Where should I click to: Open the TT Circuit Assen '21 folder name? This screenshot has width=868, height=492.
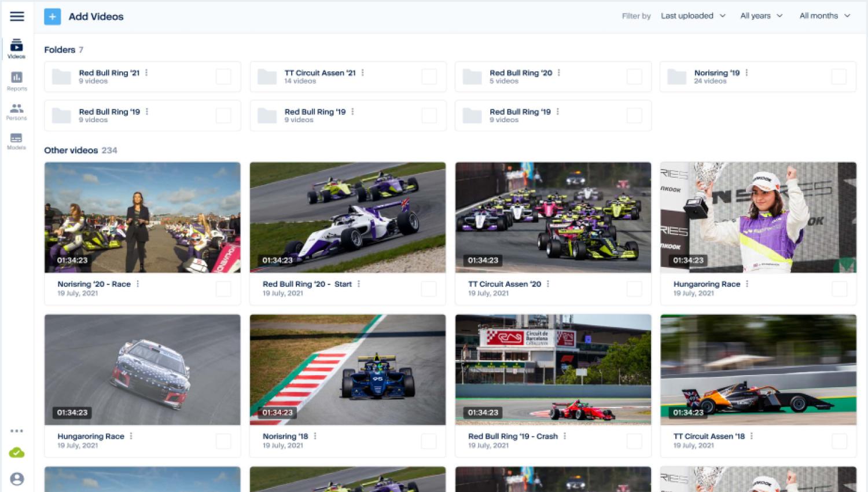tap(320, 73)
